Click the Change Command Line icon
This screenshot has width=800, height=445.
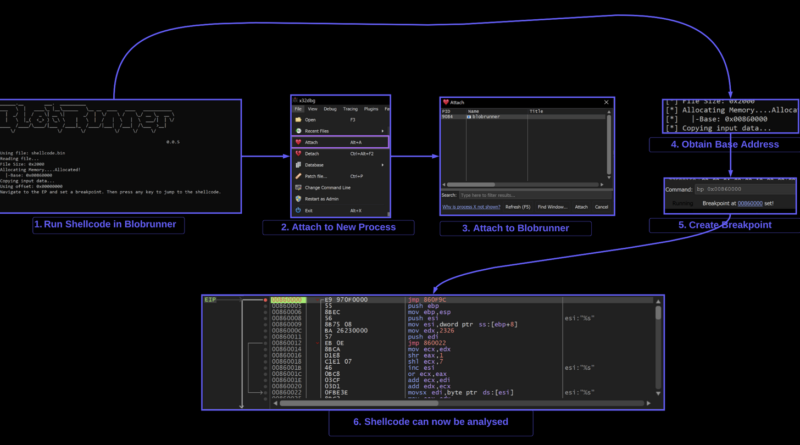[298, 187]
